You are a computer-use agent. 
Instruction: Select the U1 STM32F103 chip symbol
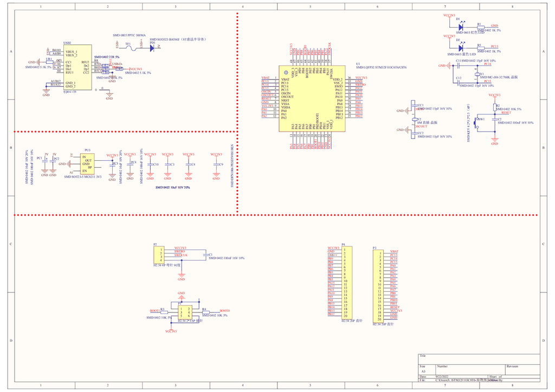coord(312,98)
